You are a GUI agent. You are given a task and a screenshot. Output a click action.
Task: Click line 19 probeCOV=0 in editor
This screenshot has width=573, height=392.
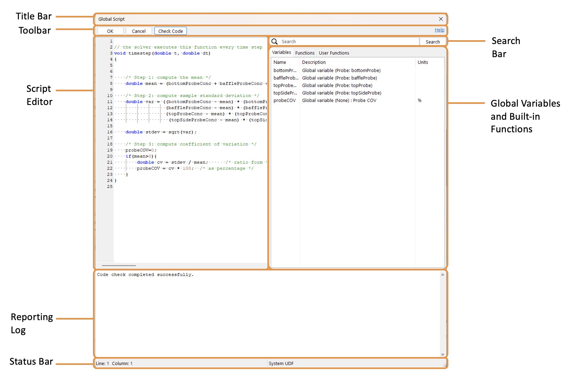(141, 150)
